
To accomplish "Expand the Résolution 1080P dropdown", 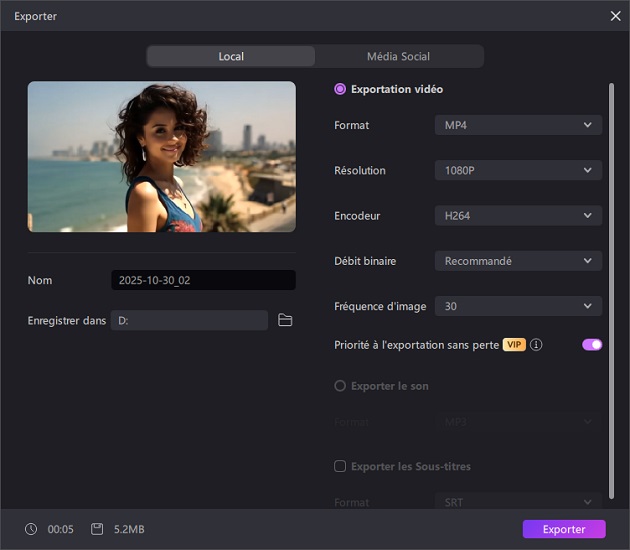I will (518, 170).
